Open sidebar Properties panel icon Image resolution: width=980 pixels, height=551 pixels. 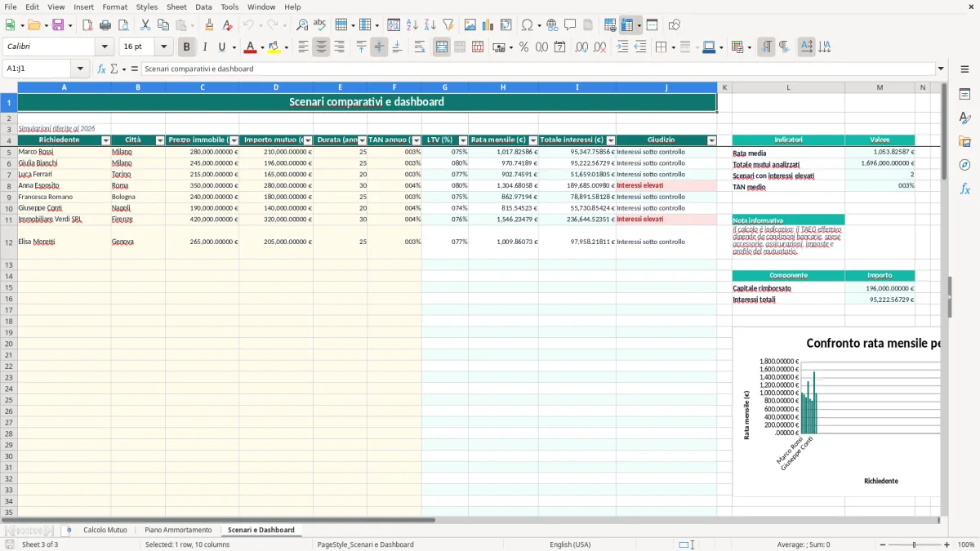964,95
